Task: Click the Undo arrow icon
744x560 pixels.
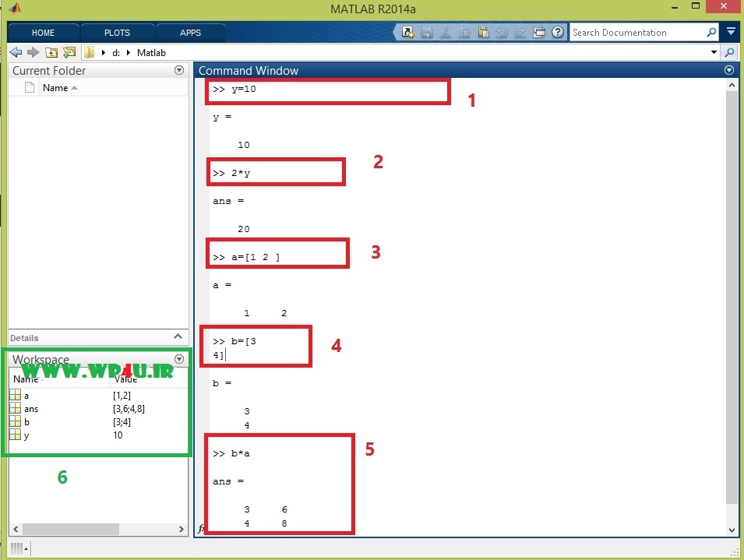Action: (x=502, y=32)
